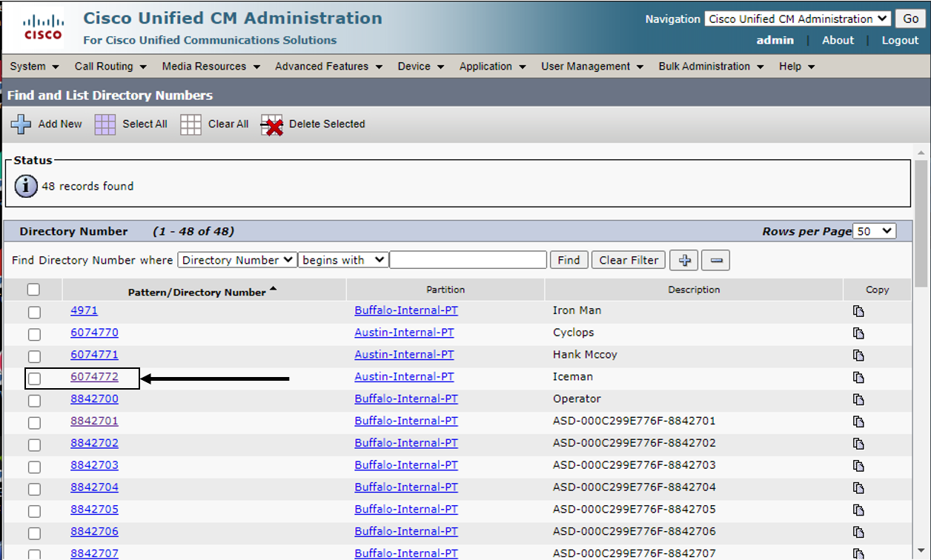This screenshot has width=931, height=560.
Task: Expand the Media Resources menu
Action: tap(211, 66)
